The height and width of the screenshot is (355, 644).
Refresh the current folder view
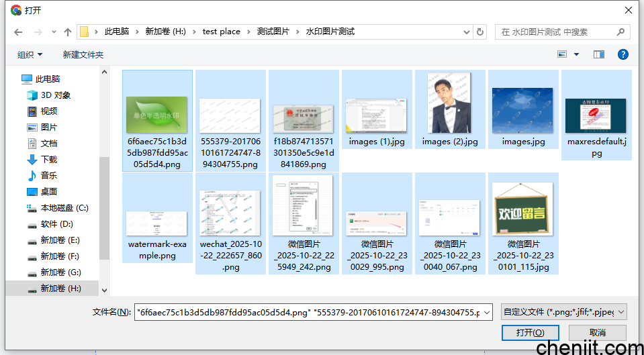coord(480,32)
